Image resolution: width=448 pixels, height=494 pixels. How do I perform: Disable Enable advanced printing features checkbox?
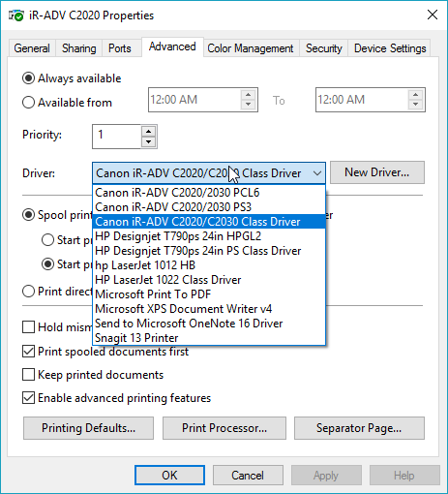coord(28,398)
